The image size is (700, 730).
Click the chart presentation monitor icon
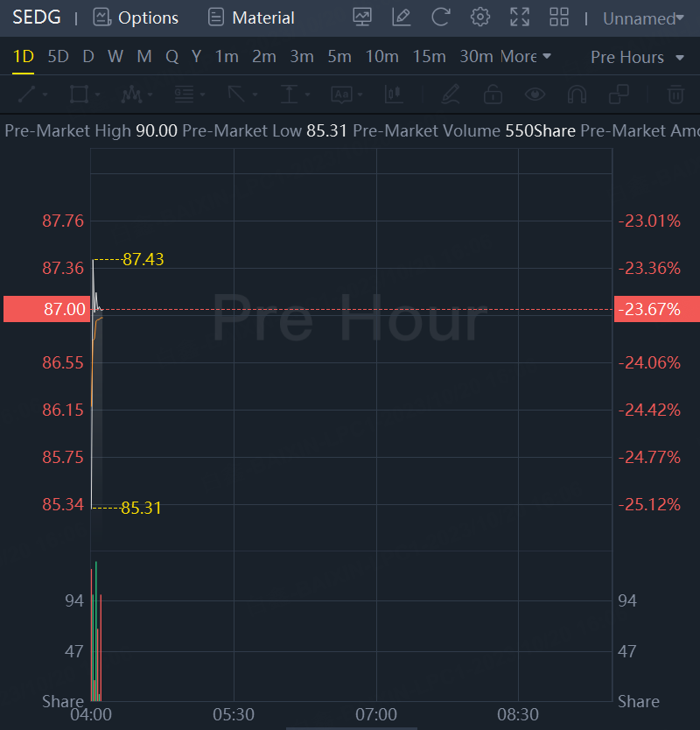point(361,17)
